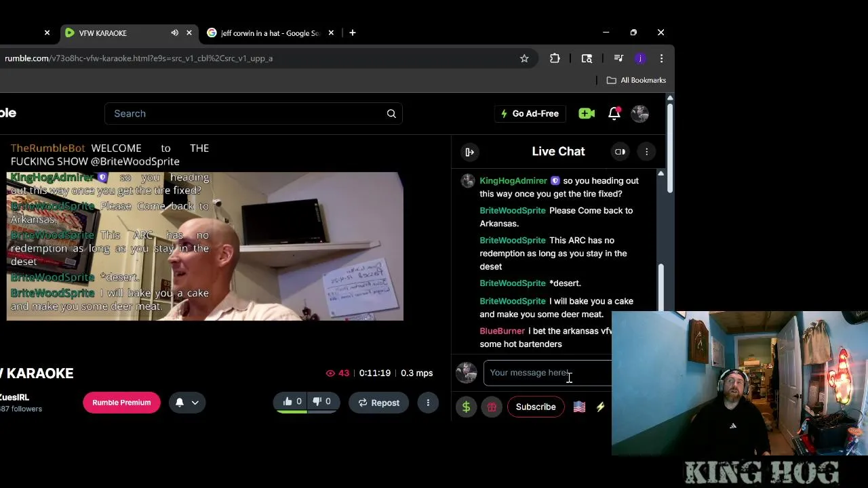Click the Rumble Premium button
The image size is (868, 488).
[x=121, y=403]
